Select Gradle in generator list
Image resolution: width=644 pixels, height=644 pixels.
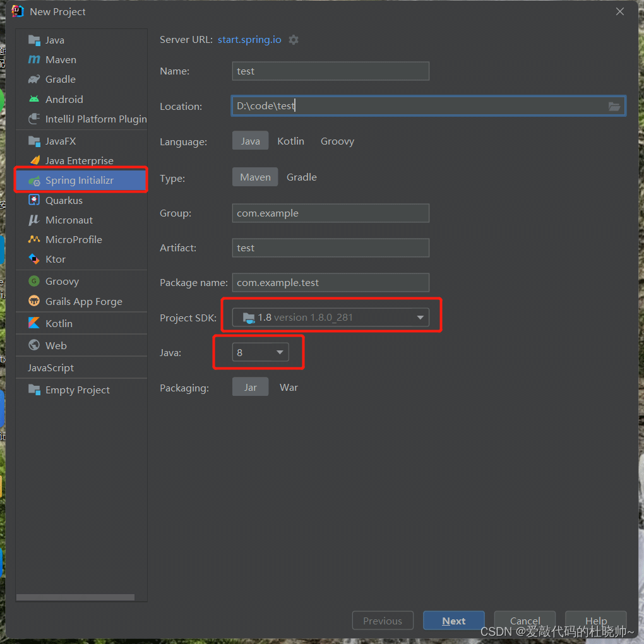click(x=81, y=80)
